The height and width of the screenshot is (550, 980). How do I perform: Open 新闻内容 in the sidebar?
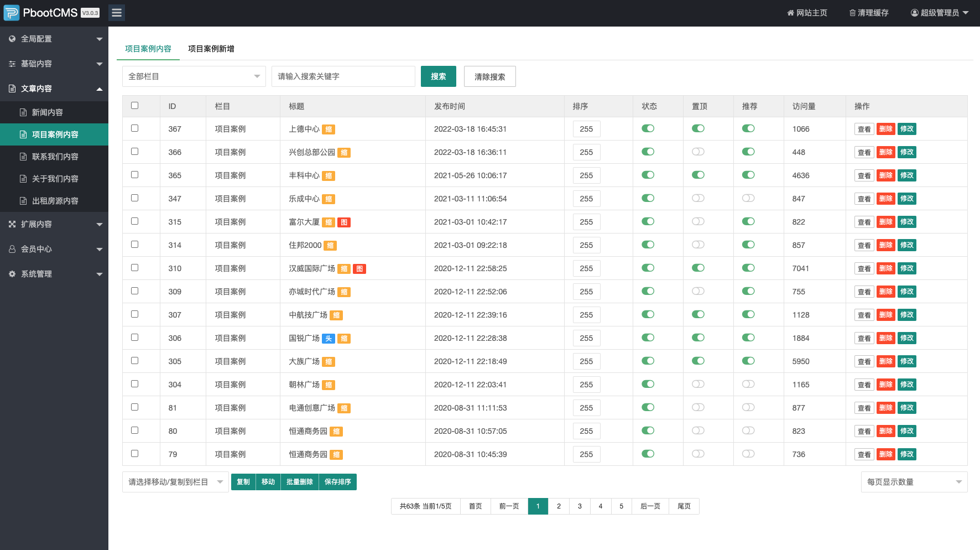54,112
